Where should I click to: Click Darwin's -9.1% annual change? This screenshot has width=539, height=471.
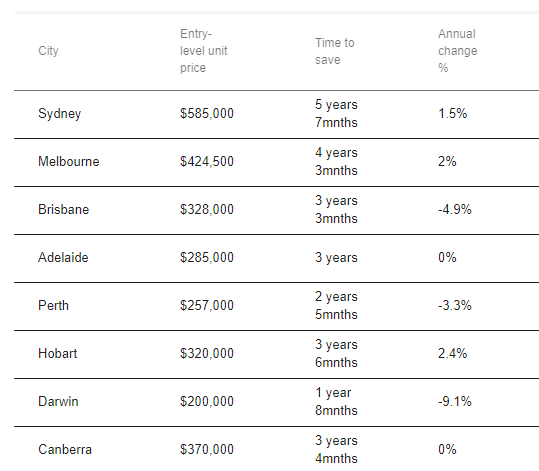(454, 401)
